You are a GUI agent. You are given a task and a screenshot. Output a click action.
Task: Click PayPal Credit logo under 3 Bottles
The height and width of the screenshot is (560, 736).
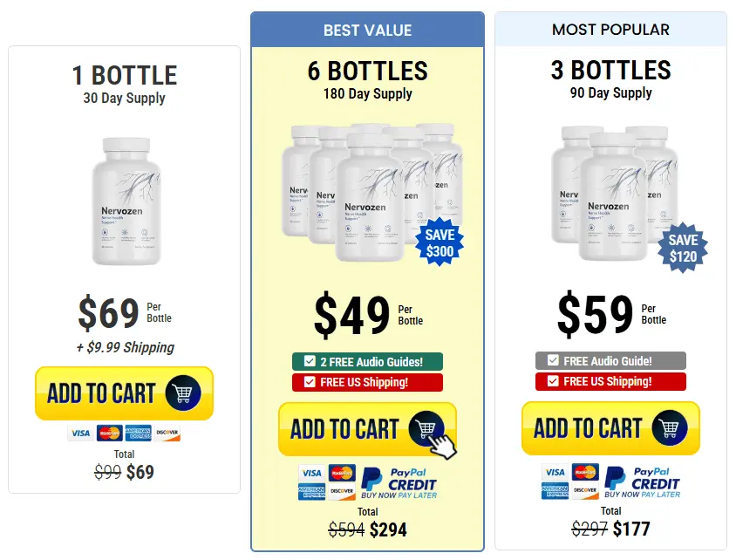[642, 482]
